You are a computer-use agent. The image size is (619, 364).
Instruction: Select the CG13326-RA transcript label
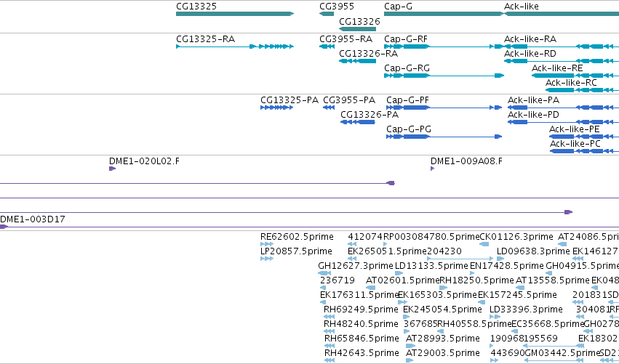pos(368,54)
